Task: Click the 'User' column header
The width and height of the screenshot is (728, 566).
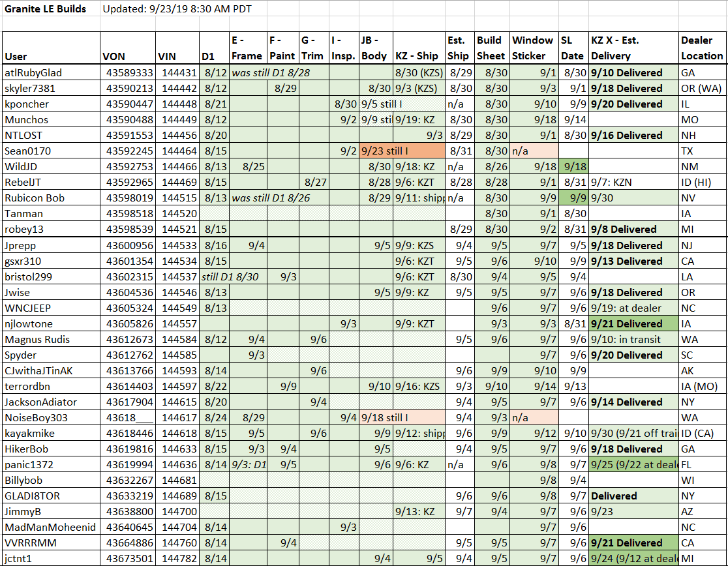Action: pos(51,48)
